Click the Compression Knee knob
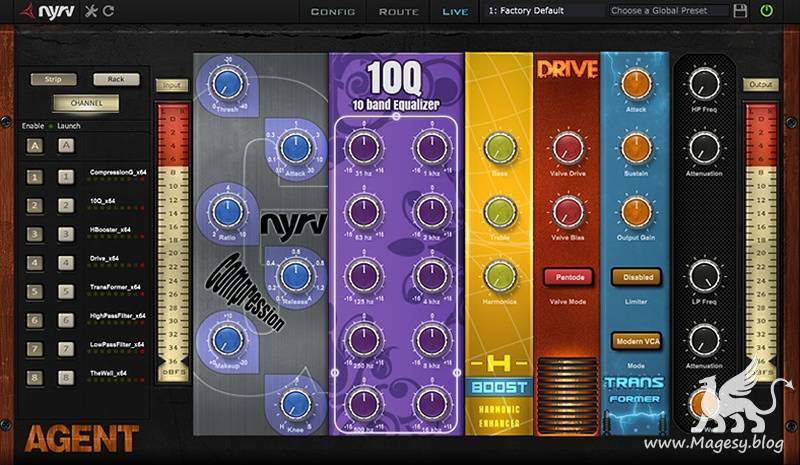 point(294,404)
